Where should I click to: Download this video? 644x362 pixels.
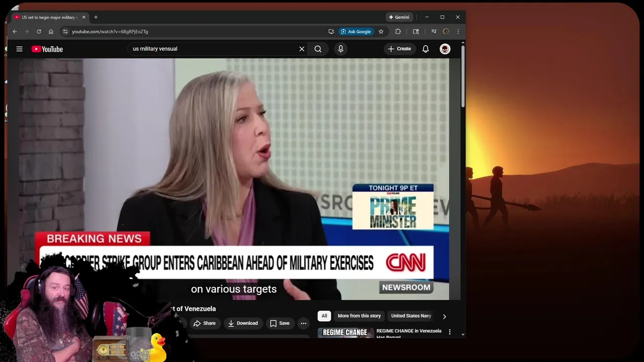point(243,323)
